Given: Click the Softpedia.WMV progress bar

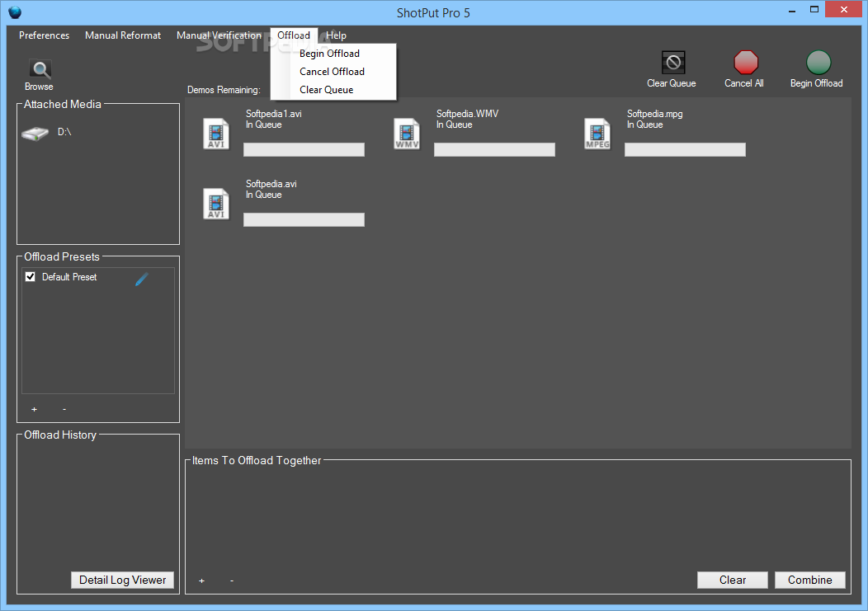Looking at the screenshot, I should (x=494, y=150).
